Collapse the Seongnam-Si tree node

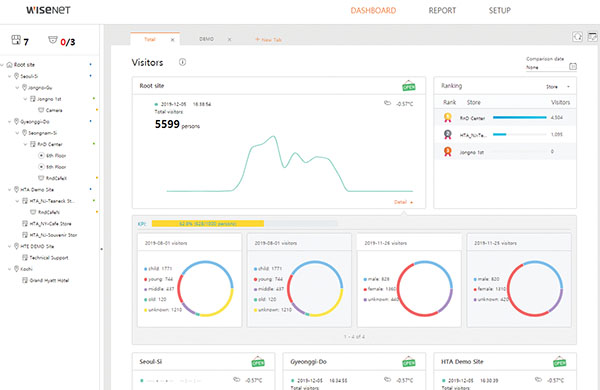pos(17,133)
